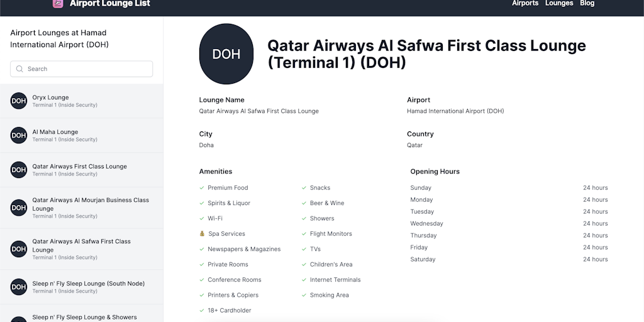The width and height of the screenshot is (644, 322).
Task: Go to the Blog page
Action: 587,4
